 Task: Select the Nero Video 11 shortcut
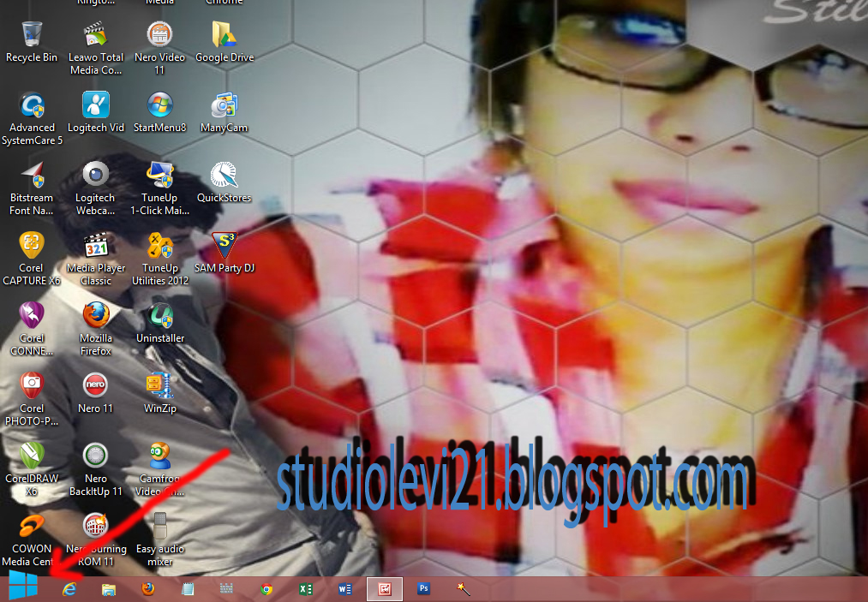pos(159,49)
